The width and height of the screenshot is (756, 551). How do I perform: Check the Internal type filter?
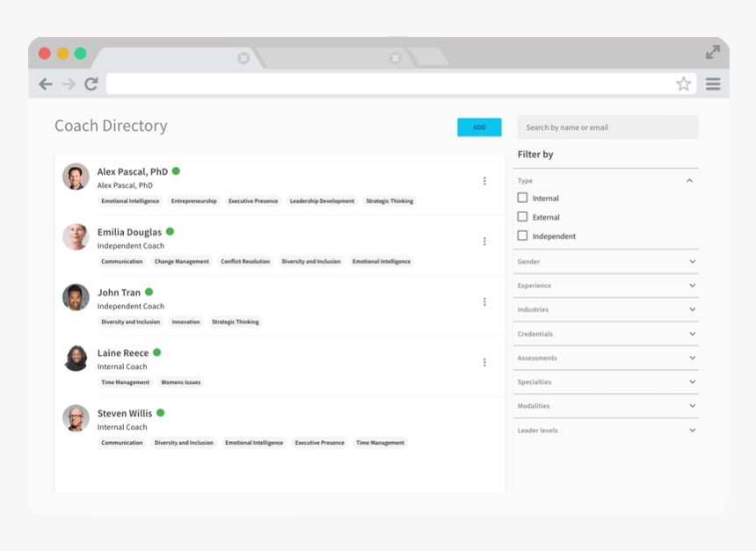[x=522, y=199]
